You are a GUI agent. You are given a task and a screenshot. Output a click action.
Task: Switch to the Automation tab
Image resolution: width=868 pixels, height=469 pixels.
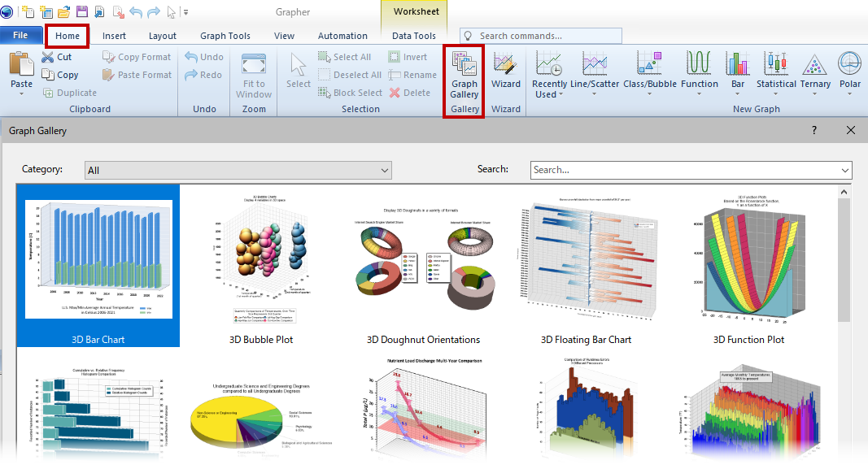(342, 36)
